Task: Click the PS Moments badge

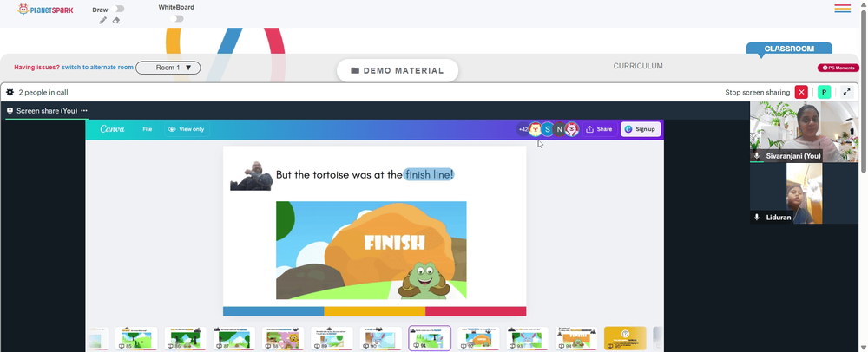Action: [x=838, y=68]
